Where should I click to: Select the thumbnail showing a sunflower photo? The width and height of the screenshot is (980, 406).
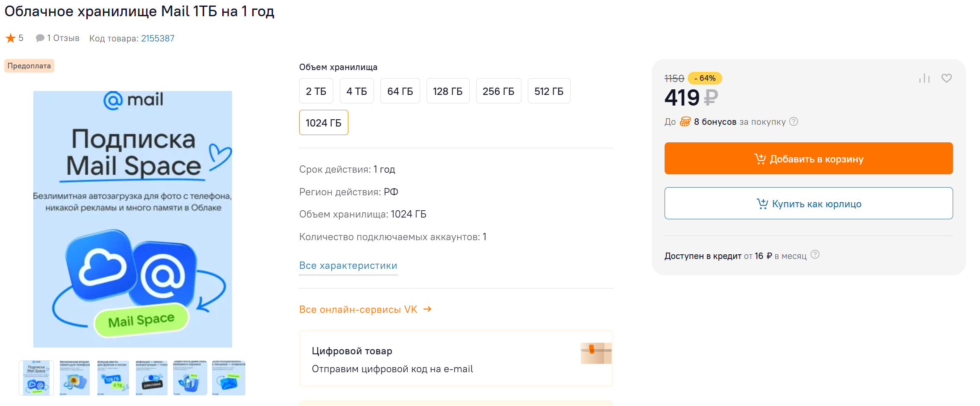point(74,378)
